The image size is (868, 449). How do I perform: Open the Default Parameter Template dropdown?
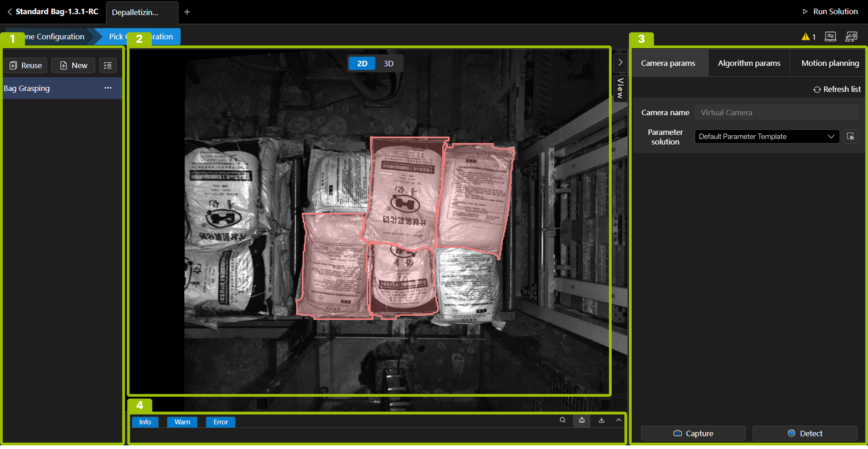(x=767, y=136)
